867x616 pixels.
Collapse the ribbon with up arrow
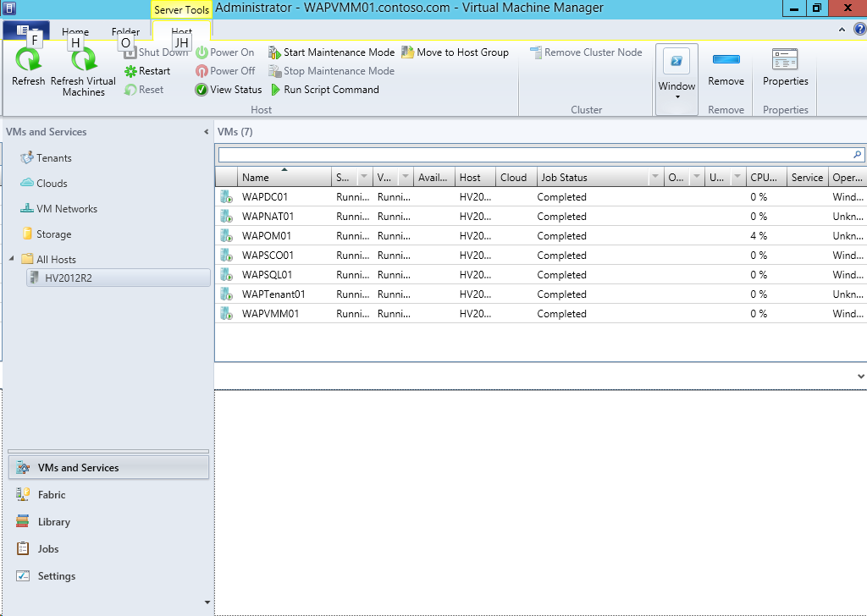[842, 30]
